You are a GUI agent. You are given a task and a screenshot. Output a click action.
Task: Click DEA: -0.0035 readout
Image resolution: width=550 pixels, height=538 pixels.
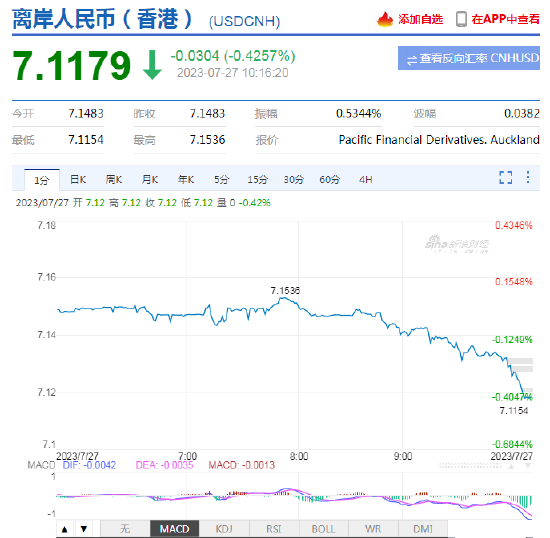click(165, 465)
